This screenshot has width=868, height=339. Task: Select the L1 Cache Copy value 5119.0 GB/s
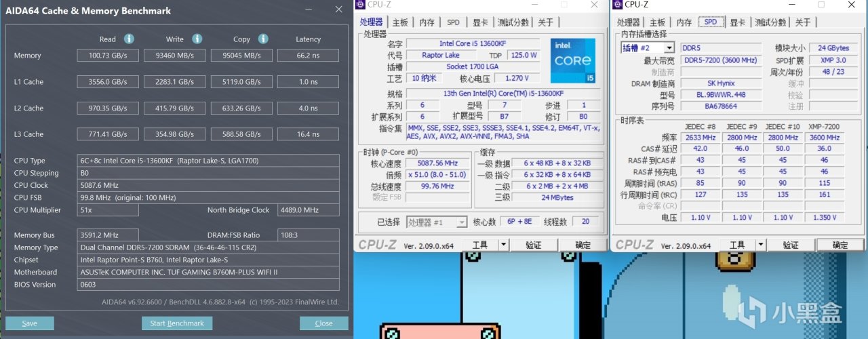click(241, 82)
